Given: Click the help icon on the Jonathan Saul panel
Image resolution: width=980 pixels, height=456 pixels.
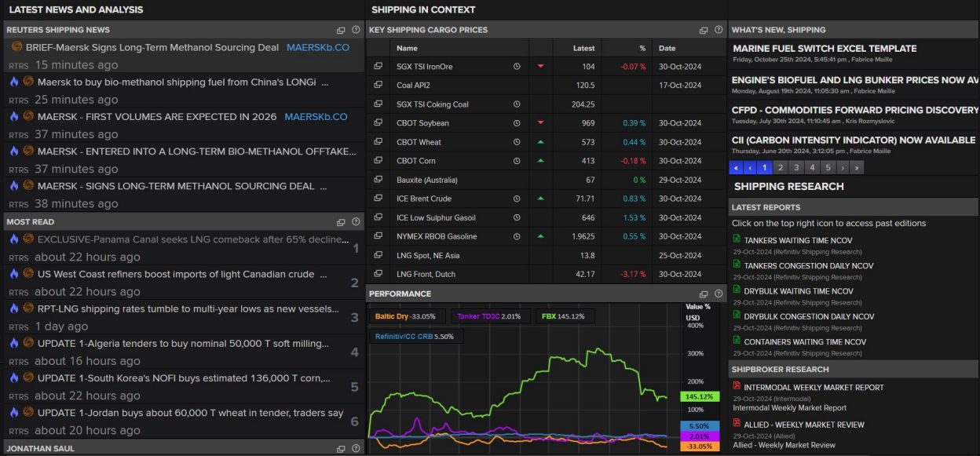Looking at the screenshot, I should [356, 449].
